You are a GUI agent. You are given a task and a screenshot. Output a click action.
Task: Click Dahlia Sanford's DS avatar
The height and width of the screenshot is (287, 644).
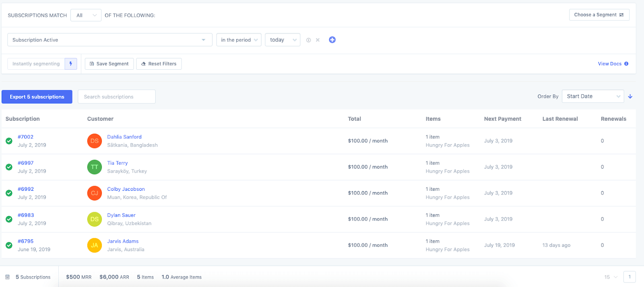click(x=95, y=141)
